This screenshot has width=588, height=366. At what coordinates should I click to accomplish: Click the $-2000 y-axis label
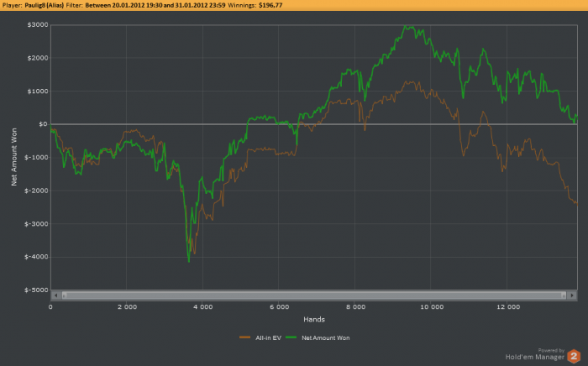(36, 191)
